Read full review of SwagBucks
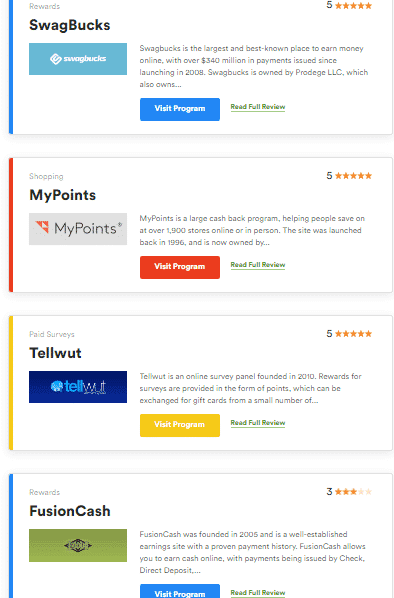This screenshot has width=394, height=598. click(x=258, y=107)
